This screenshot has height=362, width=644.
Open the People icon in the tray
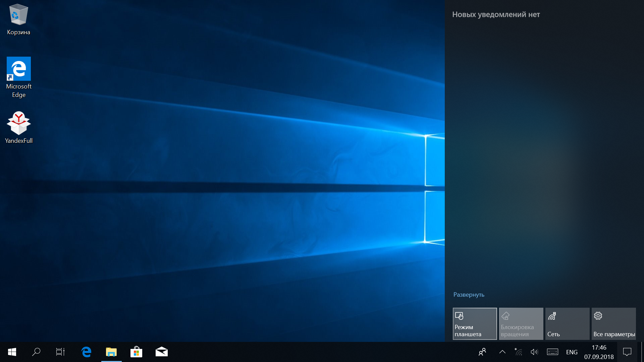482,352
